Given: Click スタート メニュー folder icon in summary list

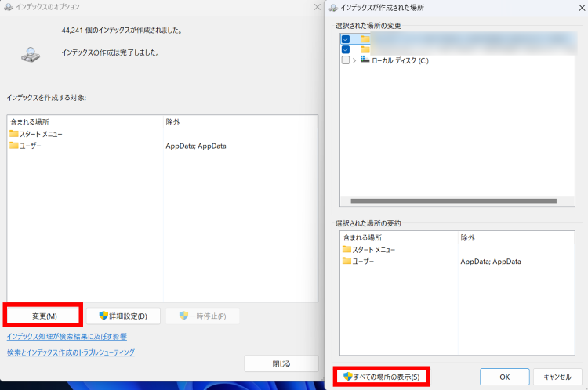Looking at the screenshot, I should coord(347,249).
